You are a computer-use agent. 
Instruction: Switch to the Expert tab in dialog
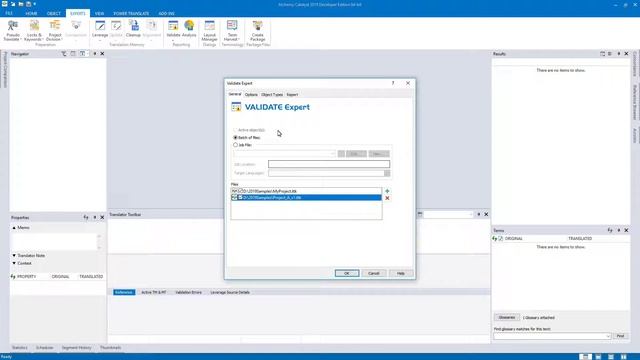click(292, 95)
